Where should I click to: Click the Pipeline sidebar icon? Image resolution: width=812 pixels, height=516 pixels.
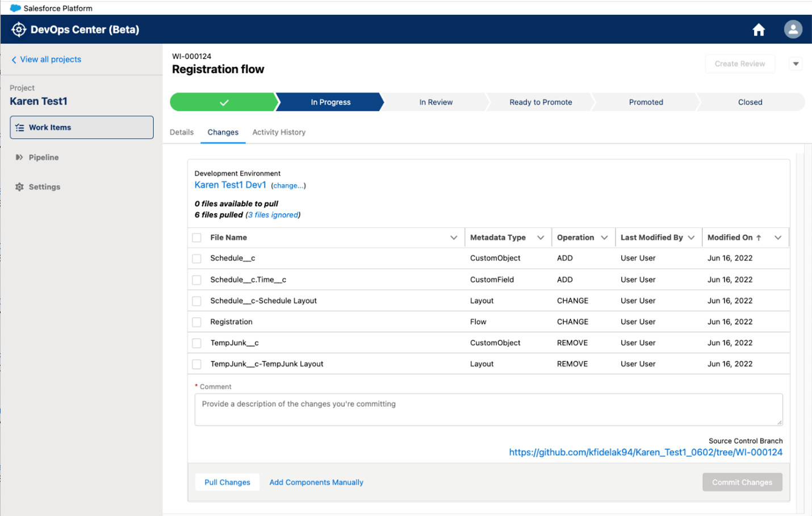19,157
